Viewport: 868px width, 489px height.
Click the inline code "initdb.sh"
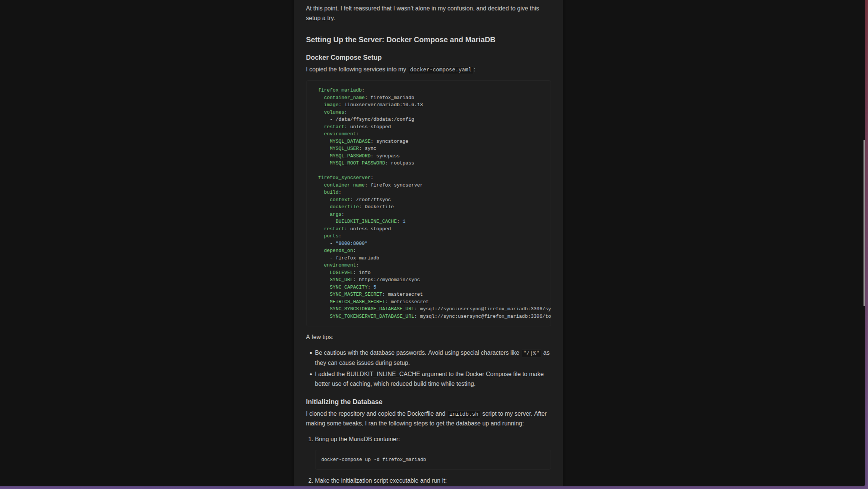tap(464, 414)
